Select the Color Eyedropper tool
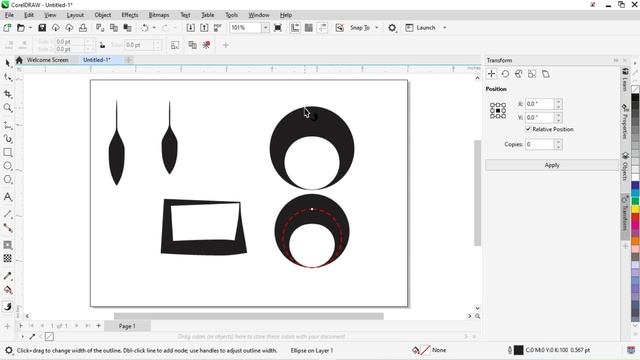Image resolution: width=640 pixels, height=360 pixels. click(7, 276)
